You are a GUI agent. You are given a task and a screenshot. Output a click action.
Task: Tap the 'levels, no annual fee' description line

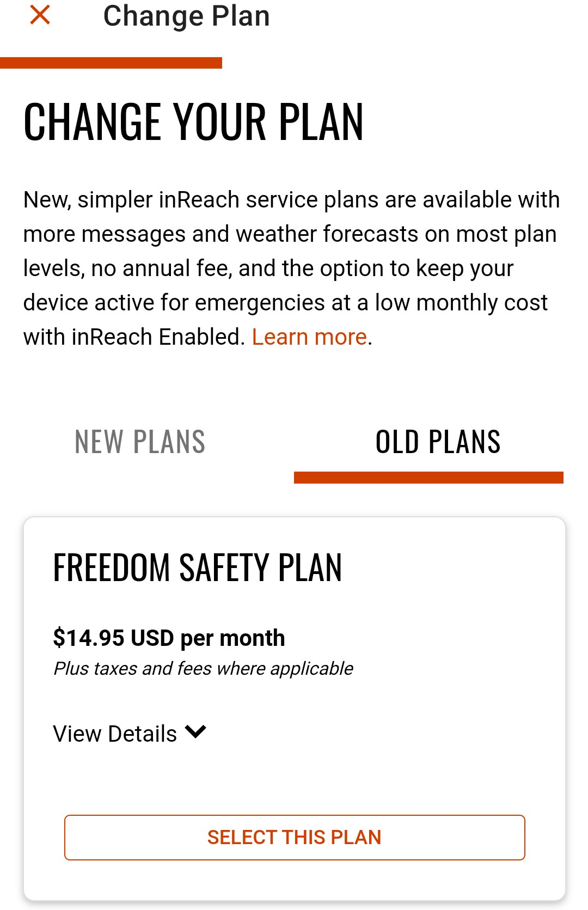(x=268, y=268)
